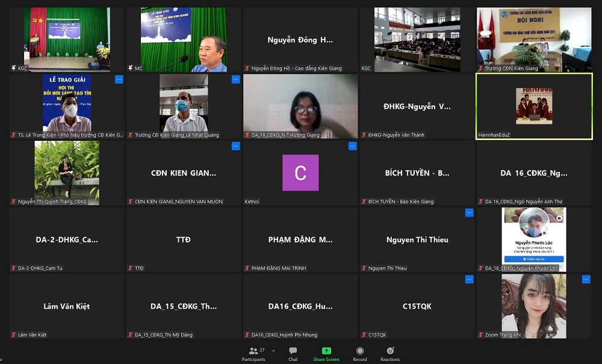Click the pin icon on the first KGC tile

coord(14,69)
